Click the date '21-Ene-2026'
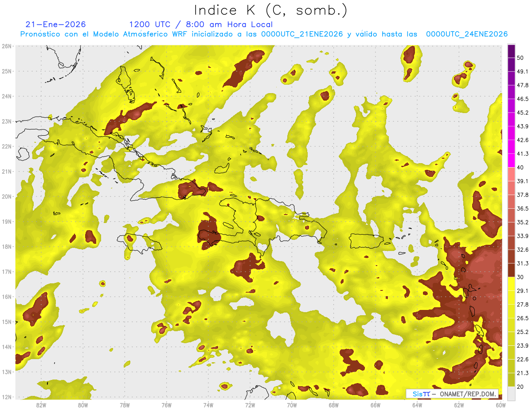Viewport: 532px width, 411px height. (56, 24)
